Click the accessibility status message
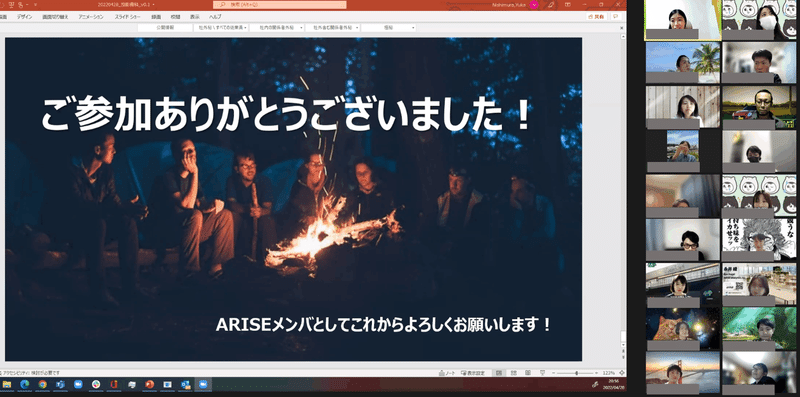800x397 pixels. [x=32, y=373]
